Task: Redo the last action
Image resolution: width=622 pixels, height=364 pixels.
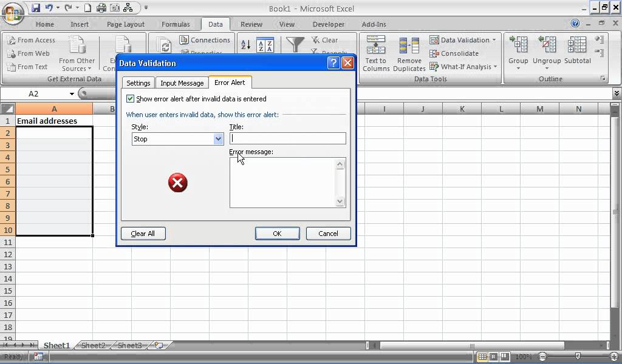Action: (x=68, y=8)
